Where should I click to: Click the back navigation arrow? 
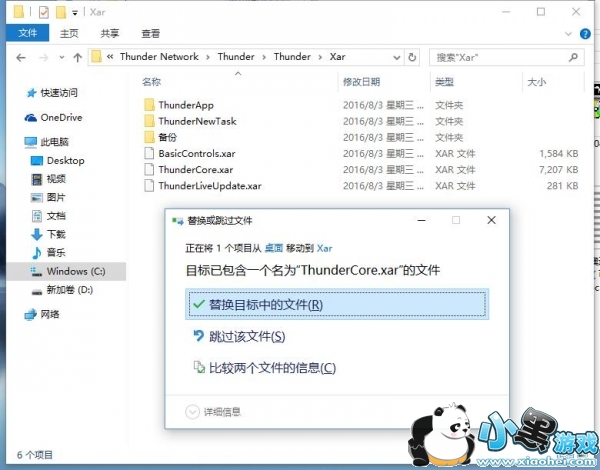21,57
